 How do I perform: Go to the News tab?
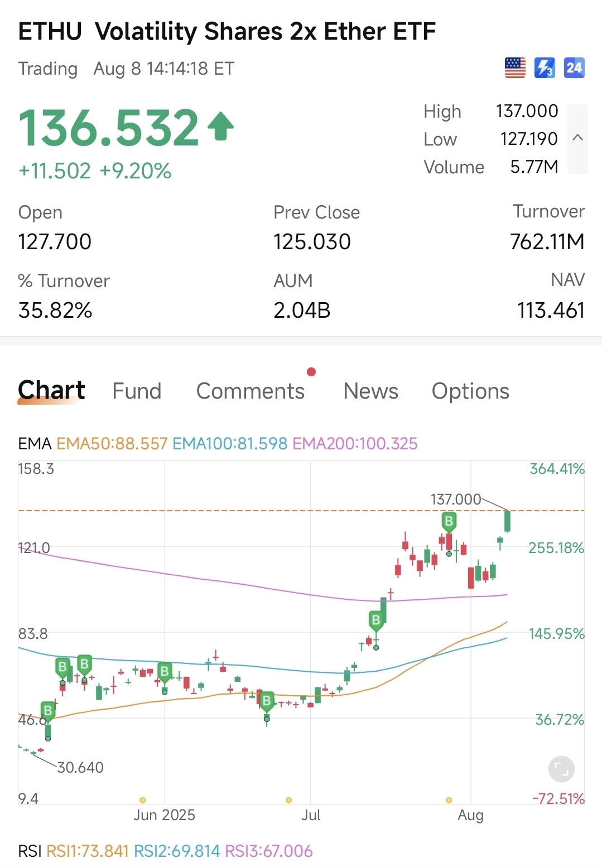371,391
